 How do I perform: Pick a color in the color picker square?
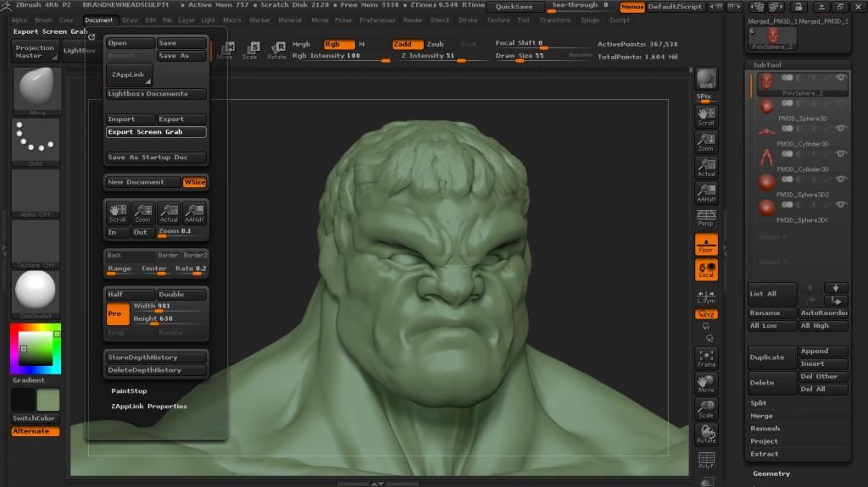[36, 347]
